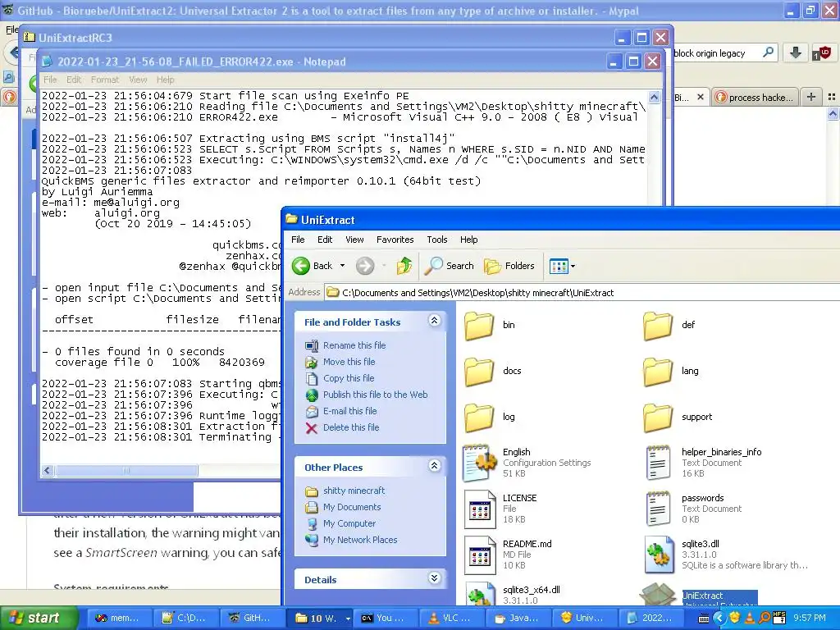The height and width of the screenshot is (630, 840).
Task: Open the Edit menu in UniExtract explorer
Action: [325, 240]
